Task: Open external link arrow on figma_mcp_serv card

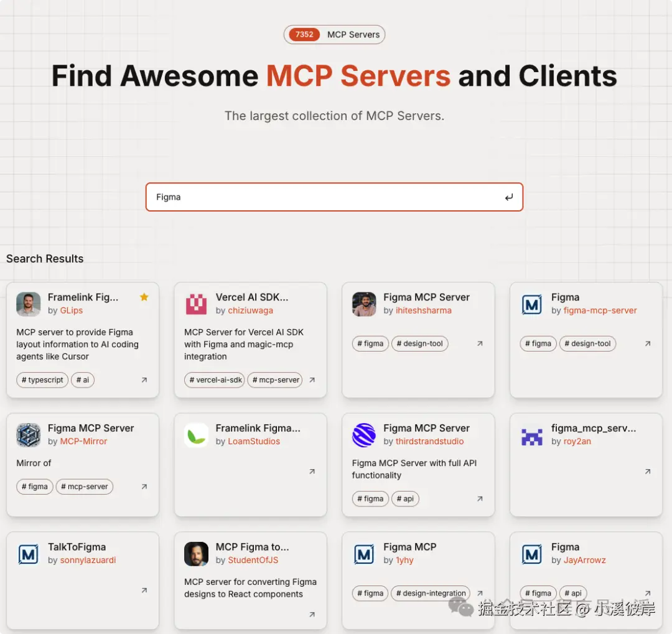Action: click(x=648, y=472)
